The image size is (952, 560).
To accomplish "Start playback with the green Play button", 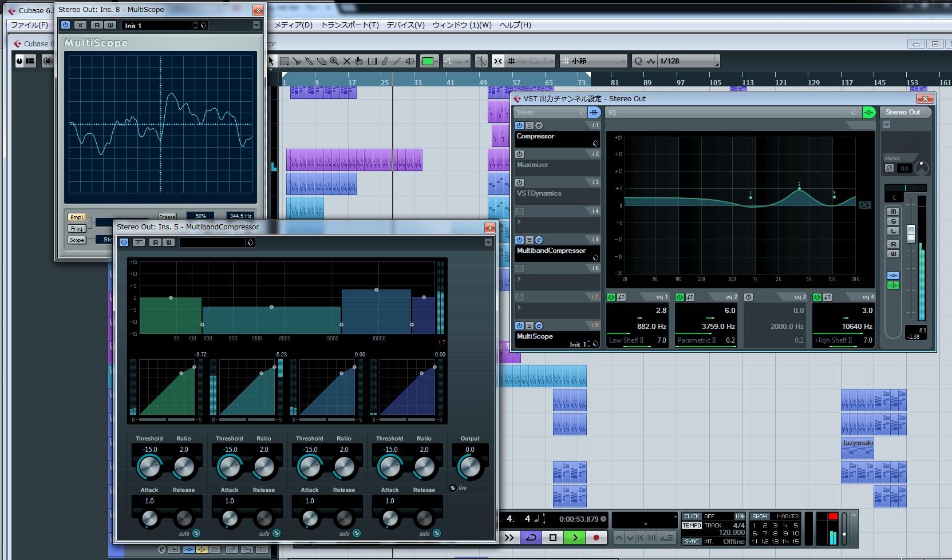I will (x=575, y=538).
